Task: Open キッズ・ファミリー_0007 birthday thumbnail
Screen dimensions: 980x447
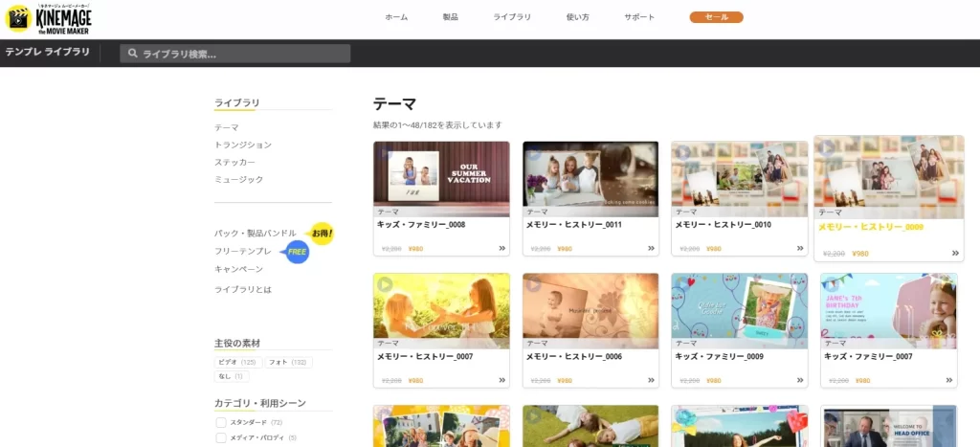Action: click(x=889, y=311)
